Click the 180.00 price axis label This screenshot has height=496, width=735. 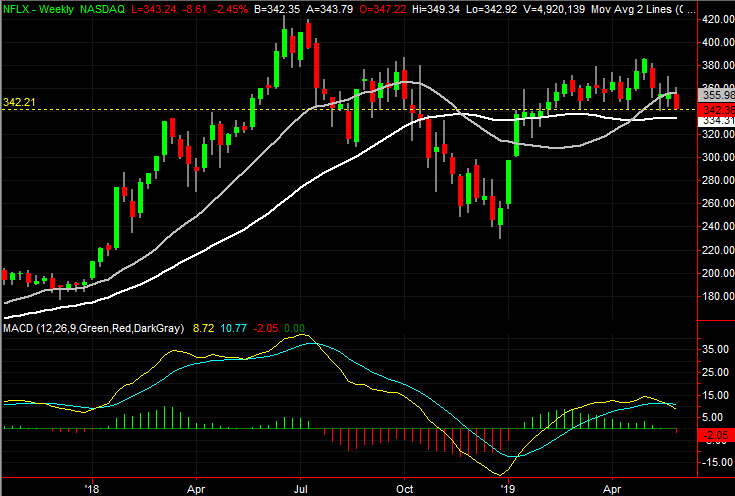(x=718, y=296)
